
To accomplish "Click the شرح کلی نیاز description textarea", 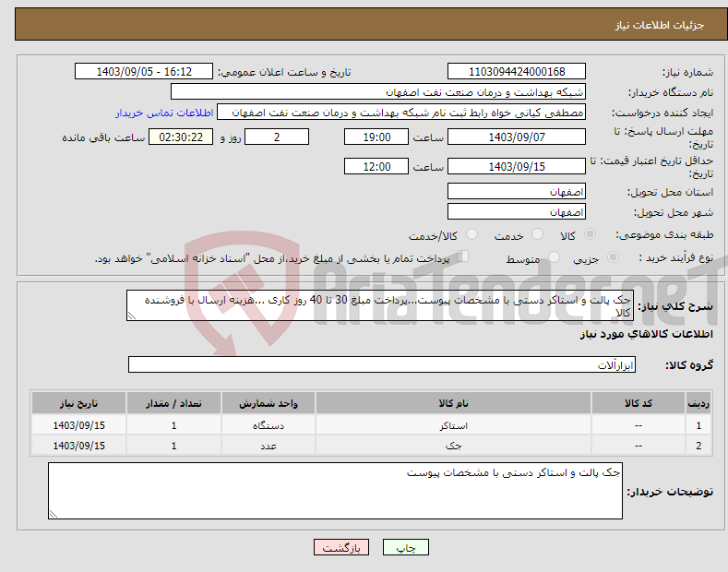I will pyautogui.click(x=380, y=305).
